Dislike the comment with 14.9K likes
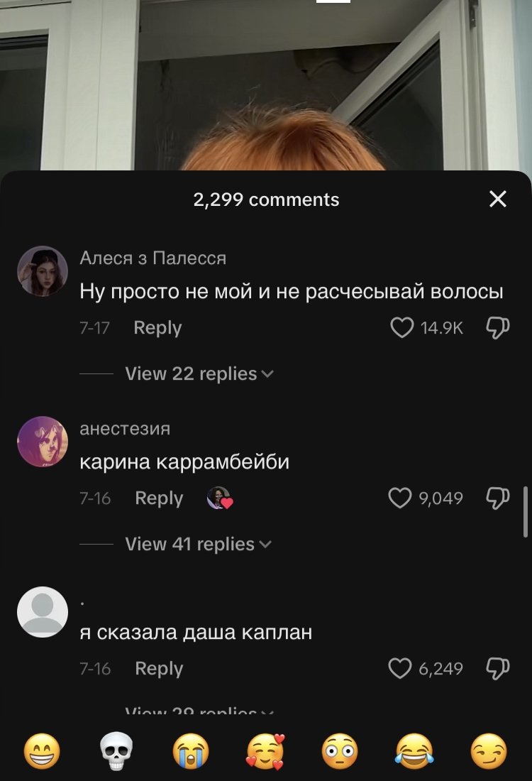The width and height of the screenshot is (532, 781). [x=498, y=328]
